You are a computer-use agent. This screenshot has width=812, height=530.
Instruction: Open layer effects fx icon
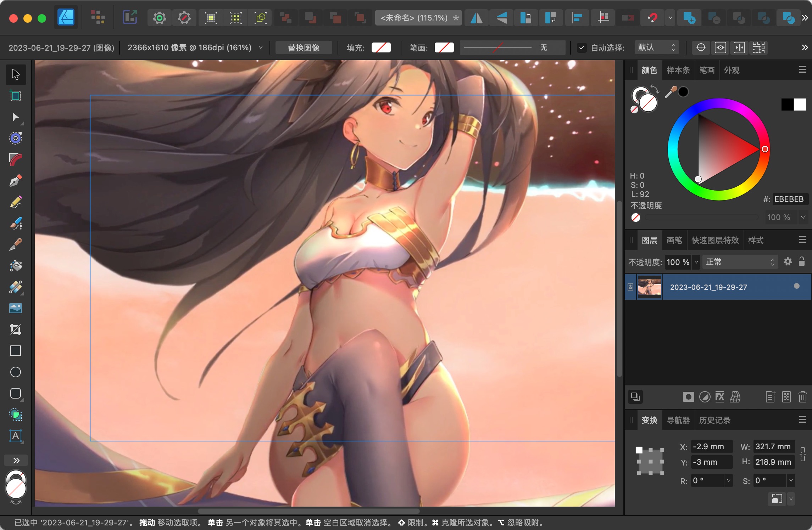coord(720,397)
